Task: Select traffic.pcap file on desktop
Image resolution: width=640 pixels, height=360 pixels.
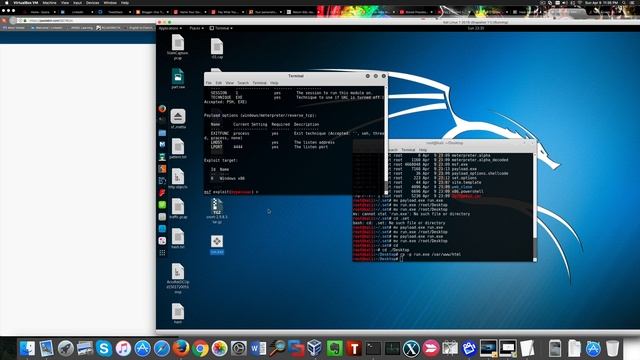Action: (178, 209)
